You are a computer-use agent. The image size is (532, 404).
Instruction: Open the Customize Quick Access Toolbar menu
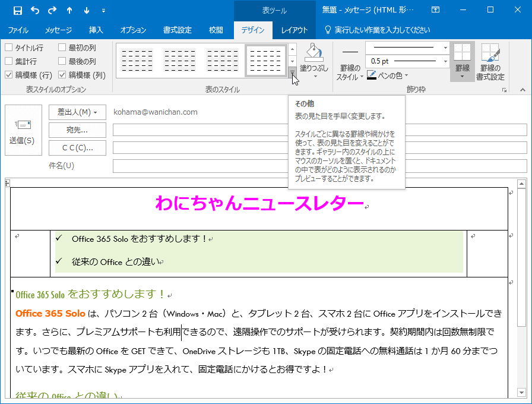click(x=103, y=11)
